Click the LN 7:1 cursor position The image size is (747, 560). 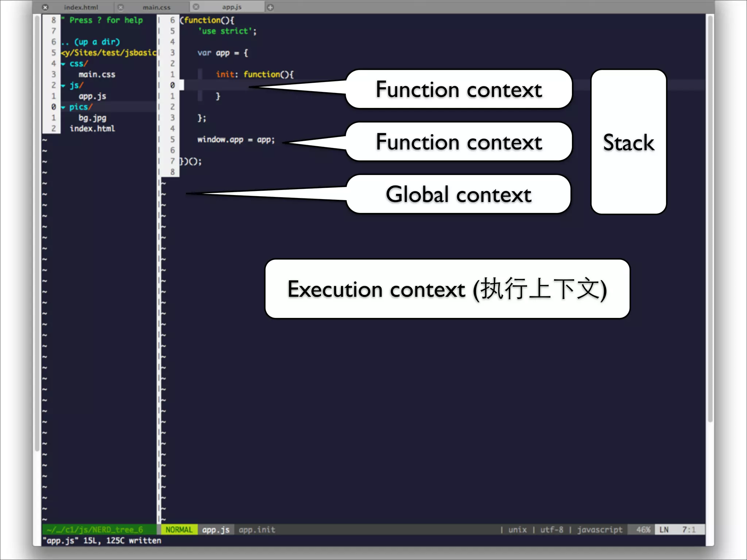click(680, 529)
